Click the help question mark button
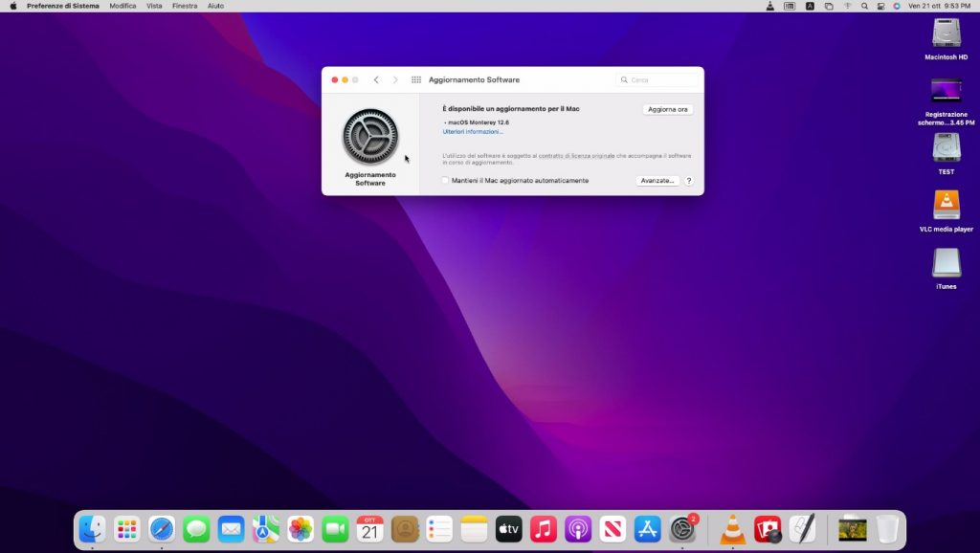The height and width of the screenshot is (553, 980). pos(688,181)
